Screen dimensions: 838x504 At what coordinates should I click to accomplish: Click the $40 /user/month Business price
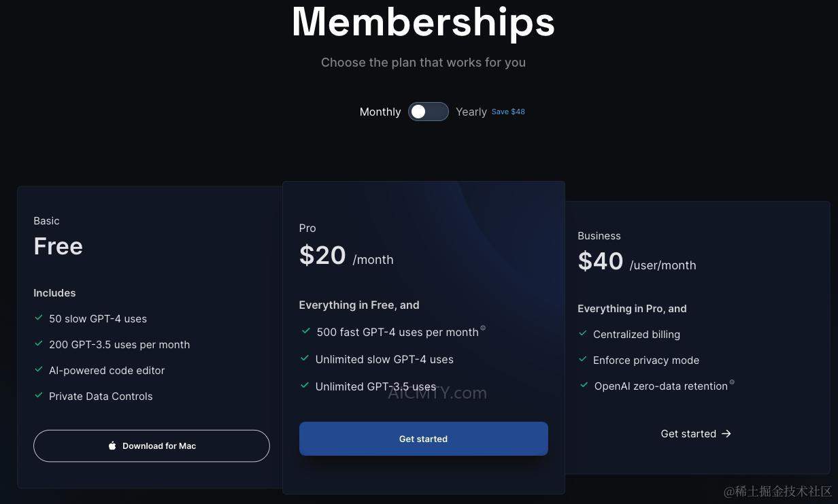coord(636,263)
